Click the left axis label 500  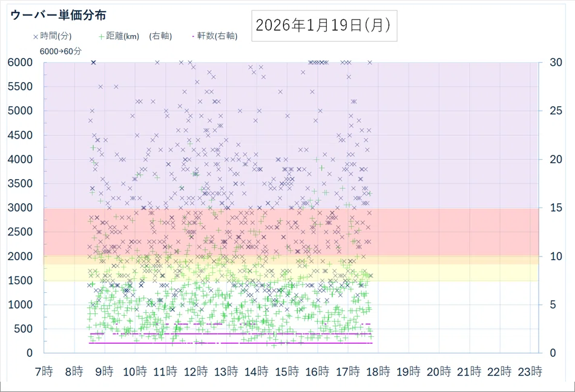(24, 329)
